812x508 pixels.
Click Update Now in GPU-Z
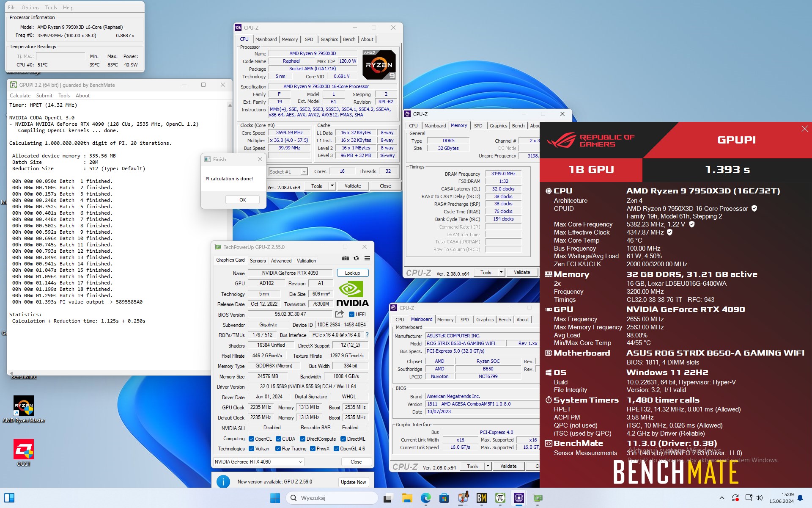354,482
